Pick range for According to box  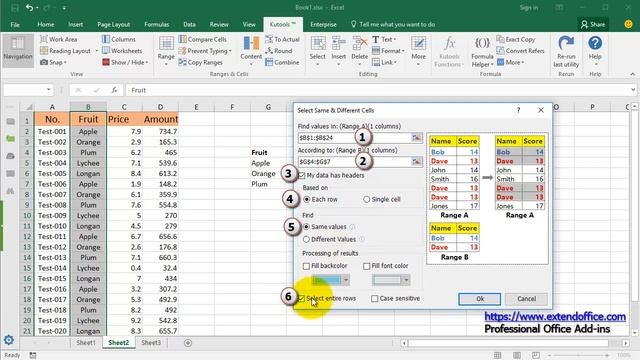416,162
